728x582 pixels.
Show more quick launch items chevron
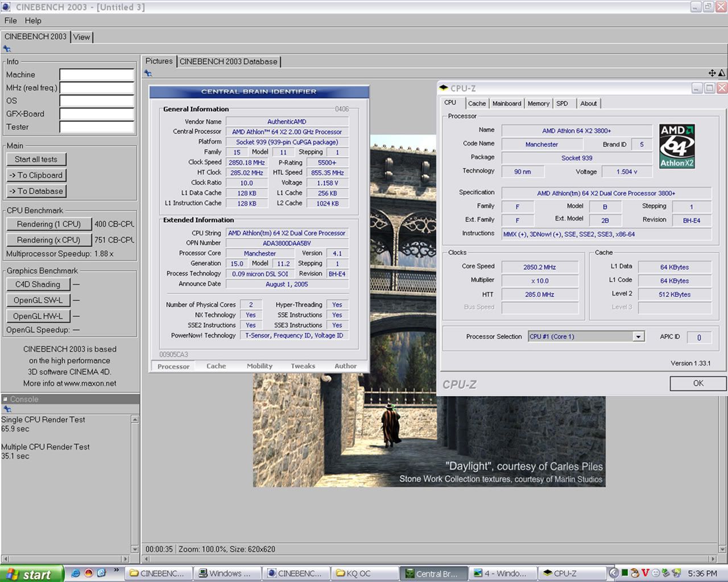tap(117, 570)
